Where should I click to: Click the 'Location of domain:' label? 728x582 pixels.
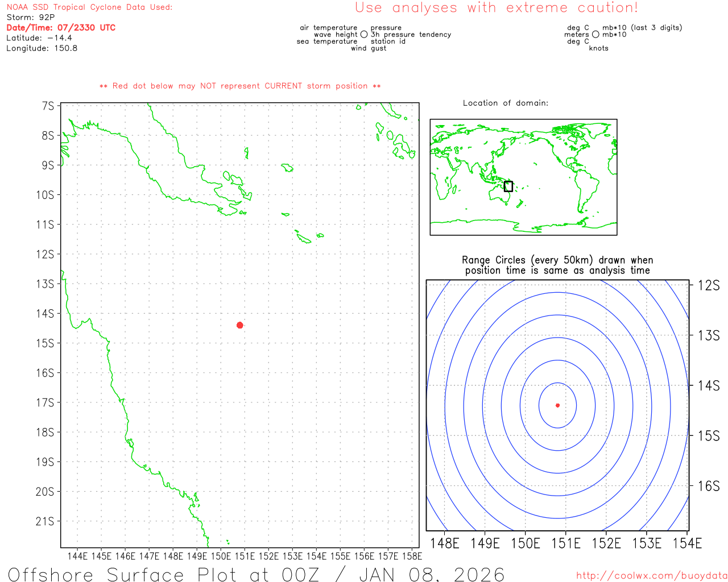coord(506,103)
